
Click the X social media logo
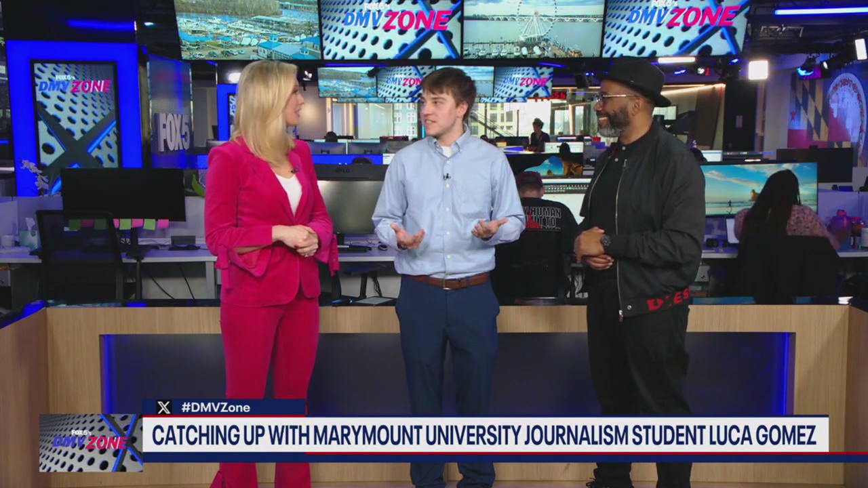[x=163, y=407]
